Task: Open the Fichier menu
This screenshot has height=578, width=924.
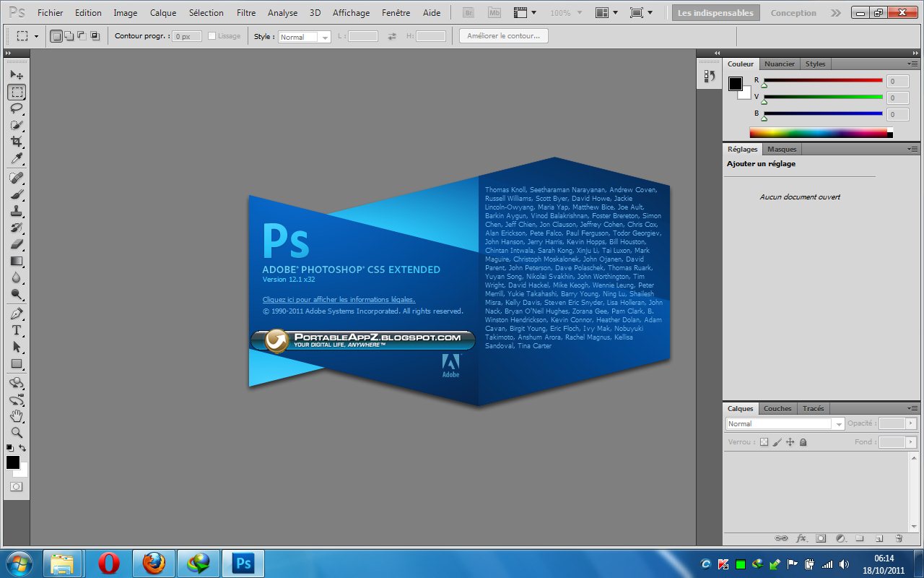Action: (x=51, y=13)
